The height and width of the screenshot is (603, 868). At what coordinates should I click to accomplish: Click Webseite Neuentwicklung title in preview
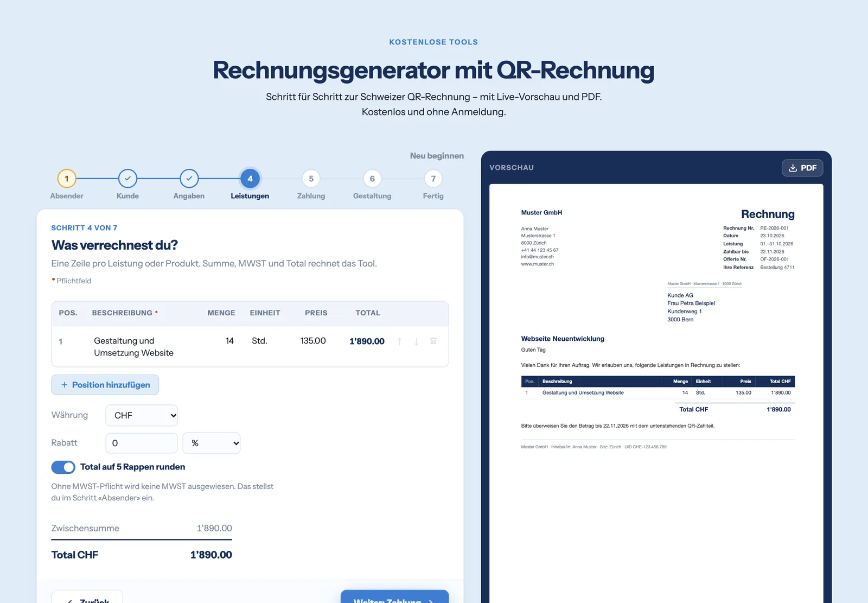563,339
